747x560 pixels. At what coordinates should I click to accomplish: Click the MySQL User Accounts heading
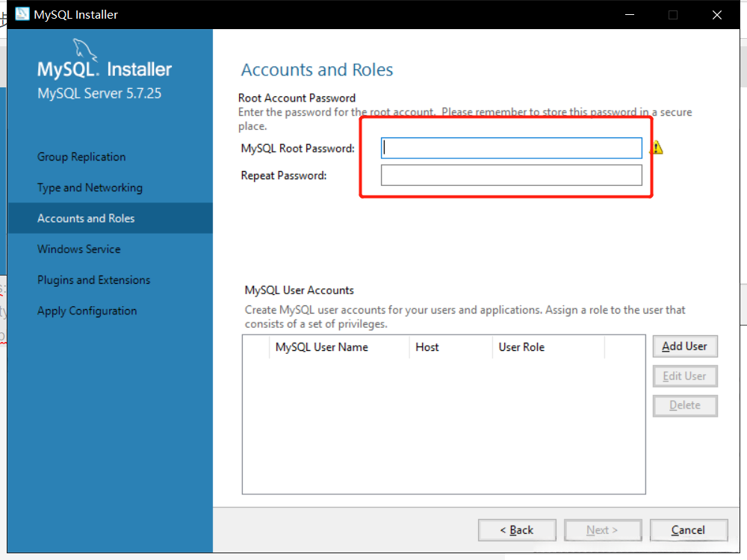coord(300,290)
